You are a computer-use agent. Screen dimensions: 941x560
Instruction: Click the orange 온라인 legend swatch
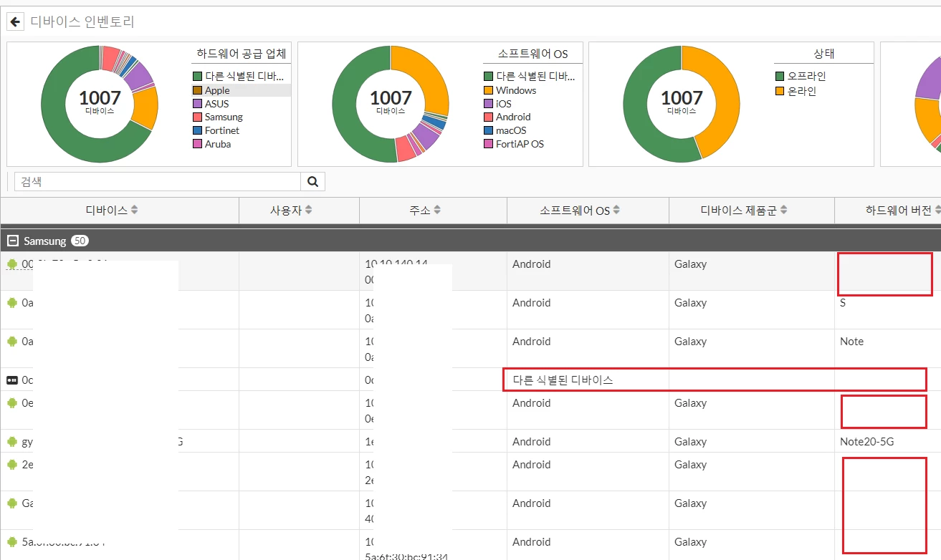click(780, 92)
